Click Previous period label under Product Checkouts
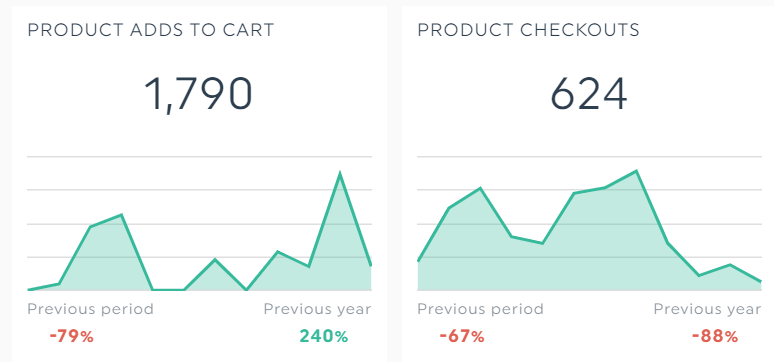This screenshot has width=774, height=362. [480, 310]
